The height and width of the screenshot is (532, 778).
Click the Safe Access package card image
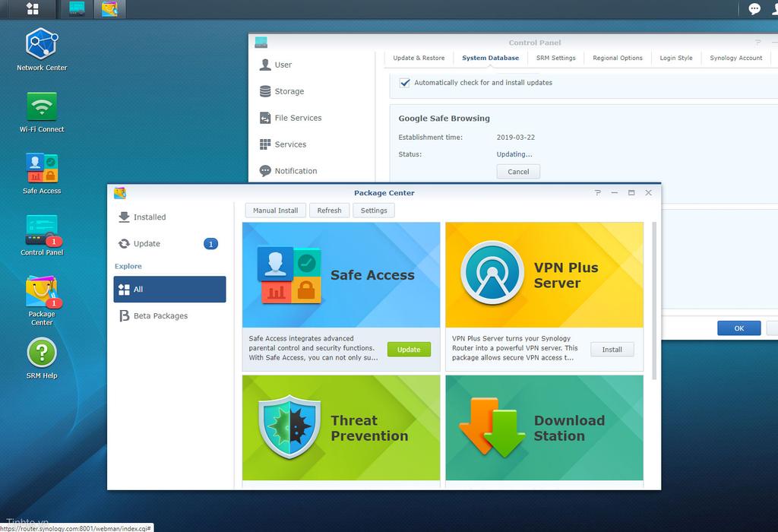pyautogui.click(x=341, y=275)
